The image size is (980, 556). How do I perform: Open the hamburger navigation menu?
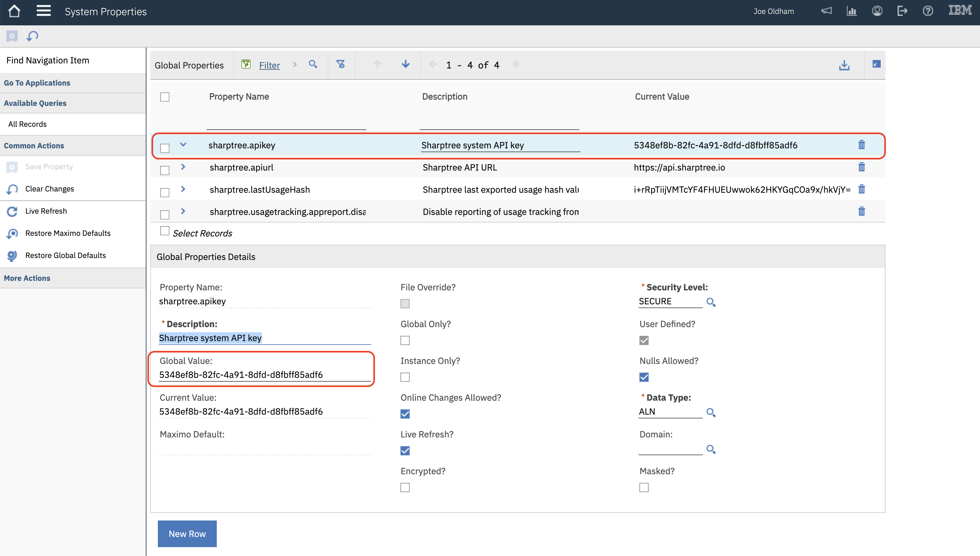[43, 11]
